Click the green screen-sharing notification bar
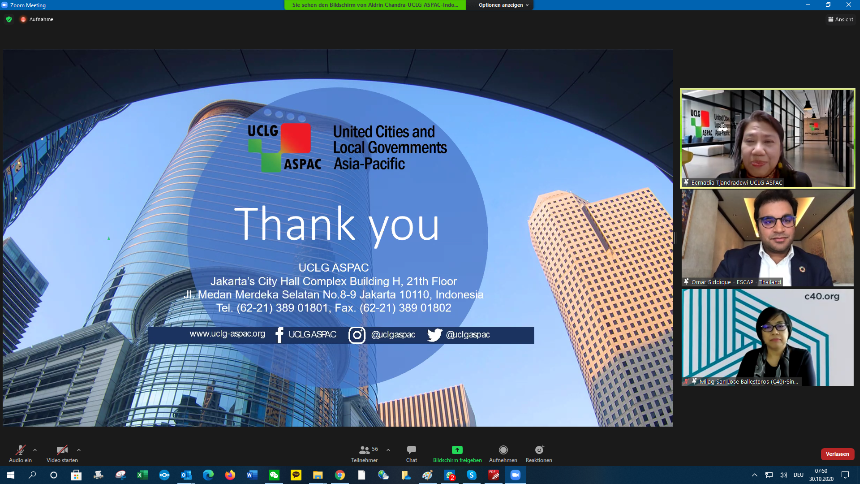This screenshot has width=868, height=484. [x=375, y=5]
